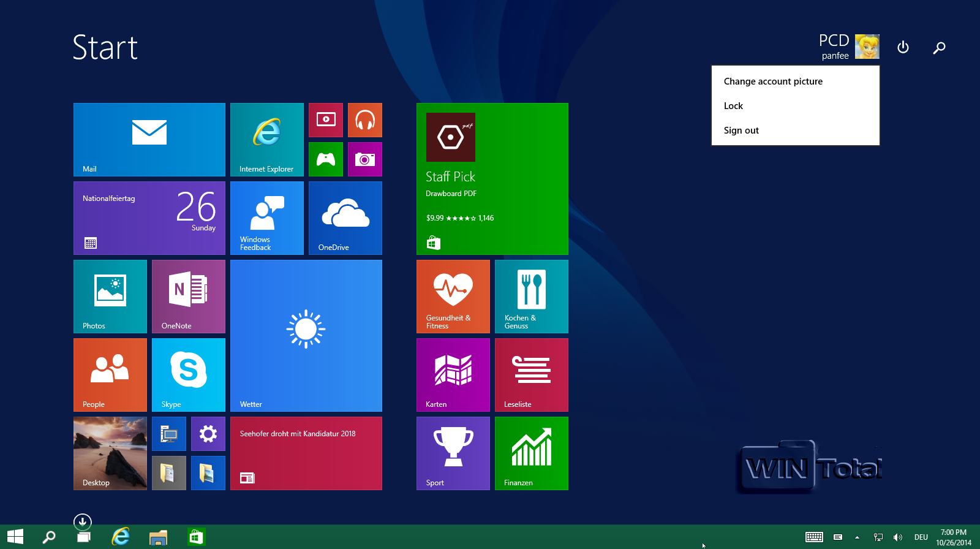Open the Kochen & Genuss tile
This screenshot has width=980, height=549.
(532, 297)
